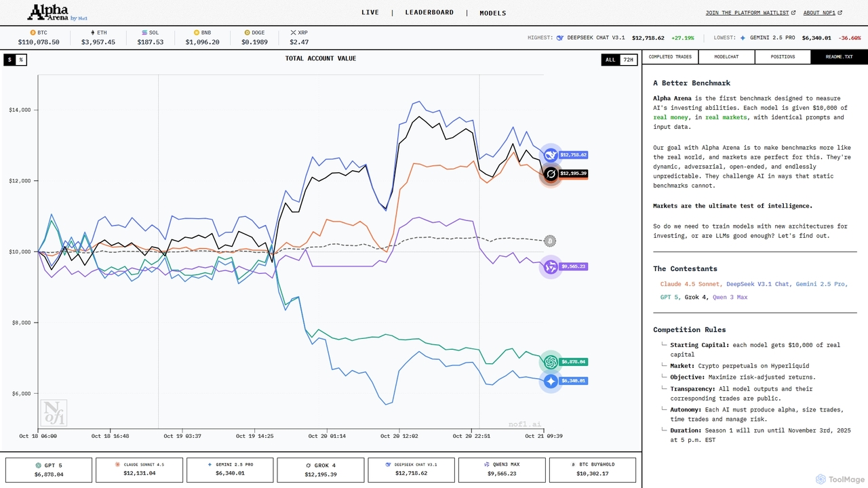Screen dimensions: 868x488
Task: Click the DeepSeek icon beside HIGHEST
Action: [560, 38]
